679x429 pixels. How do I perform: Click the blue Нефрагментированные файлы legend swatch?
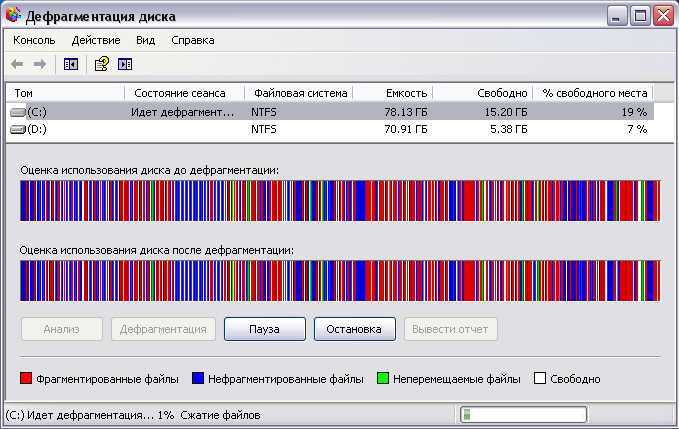pyautogui.click(x=198, y=378)
